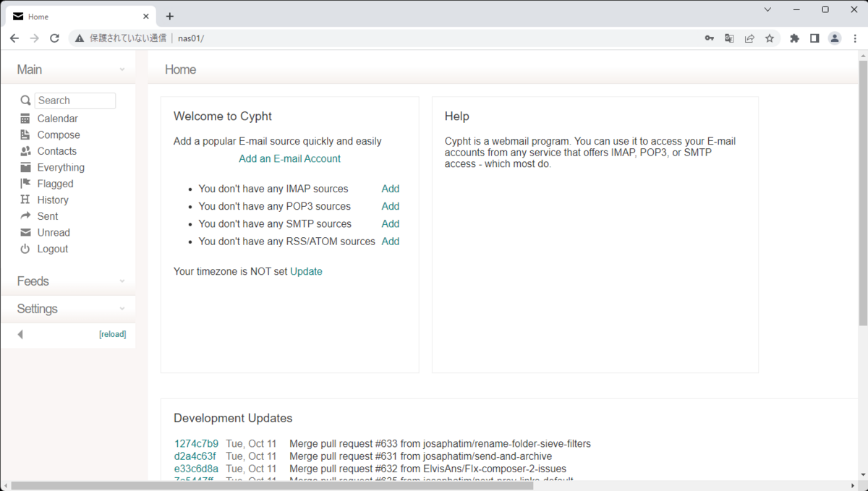Viewport: 868px width, 491px height.
Task: Expand the Settings section chevron
Action: (x=122, y=309)
